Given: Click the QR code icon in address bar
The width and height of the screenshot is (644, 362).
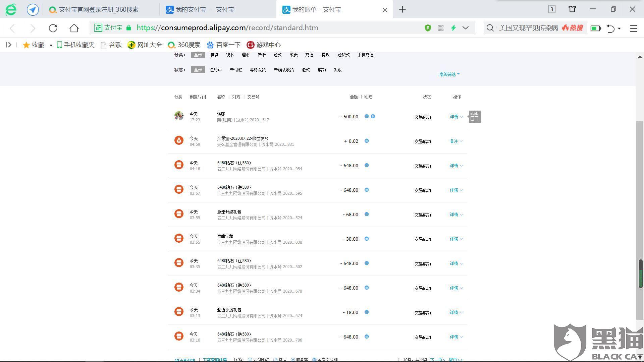Looking at the screenshot, I should (441, 28).
